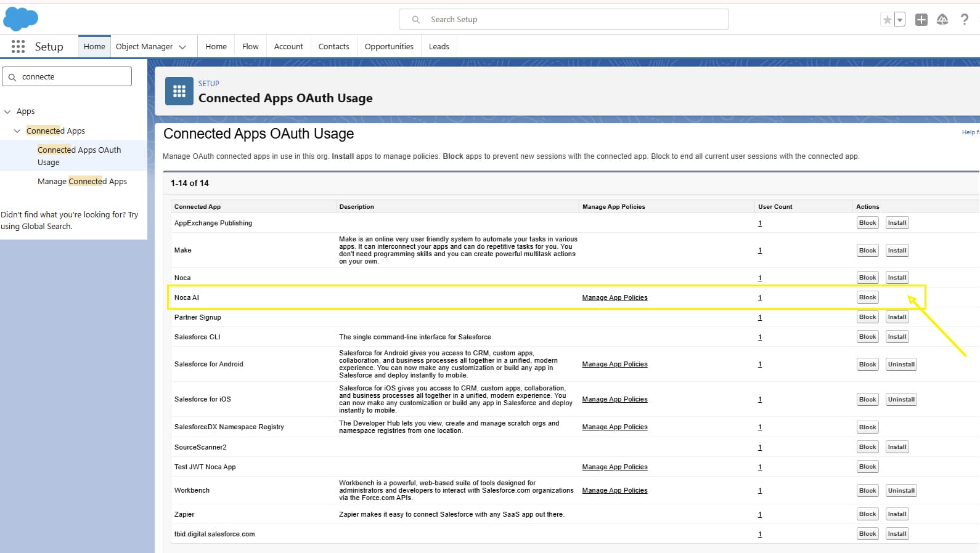Screen dimensions: 980x553
Task: Click the Salesforce cloud logo
Action: 21,19
